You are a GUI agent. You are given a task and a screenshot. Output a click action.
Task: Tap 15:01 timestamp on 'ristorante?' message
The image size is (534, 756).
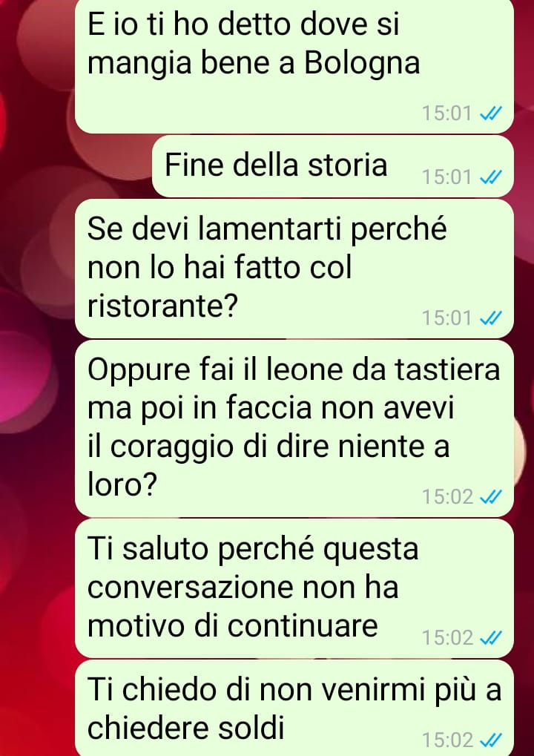[x=446, y=318]
